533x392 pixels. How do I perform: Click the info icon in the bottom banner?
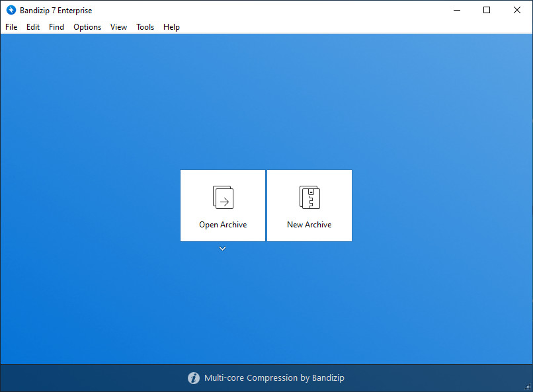coord(194,377)
